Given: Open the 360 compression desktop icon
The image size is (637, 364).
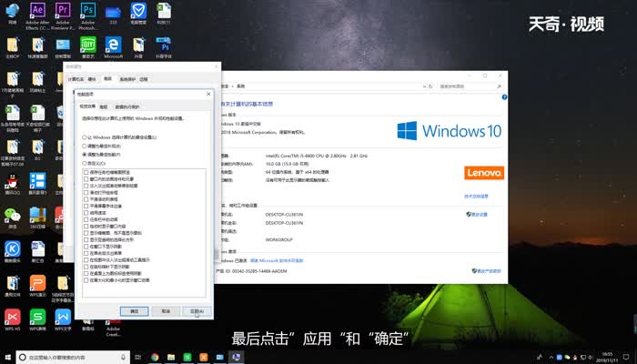Looking at the screenshot, I should pyautogui.click(x=38, y=217).
